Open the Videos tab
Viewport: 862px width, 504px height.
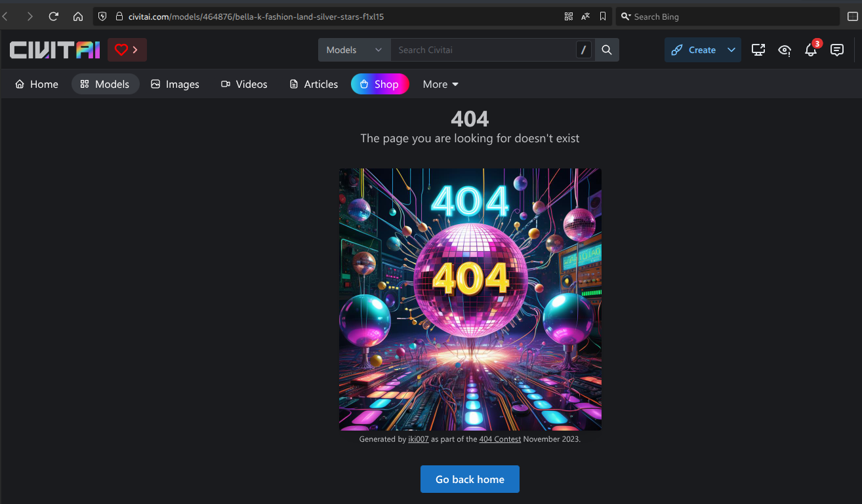click(x=244, y=84)
